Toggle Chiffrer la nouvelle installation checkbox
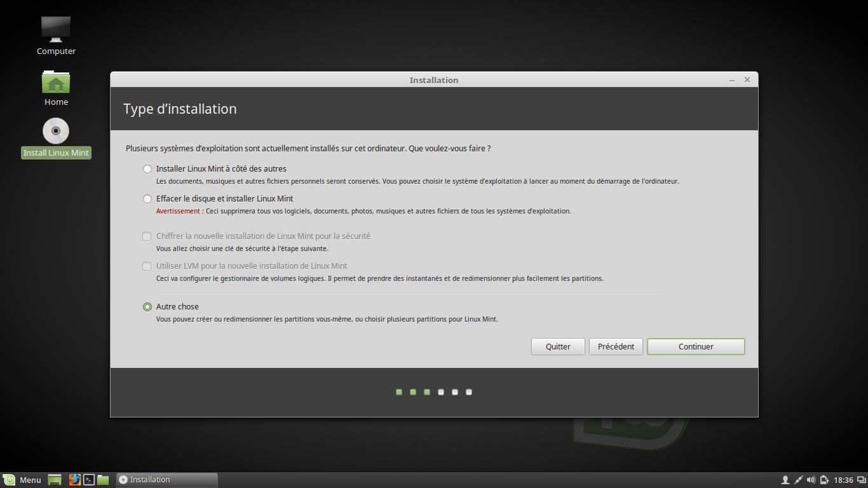The height and width of the screenshot is (488, 868). tap(256, 236)
